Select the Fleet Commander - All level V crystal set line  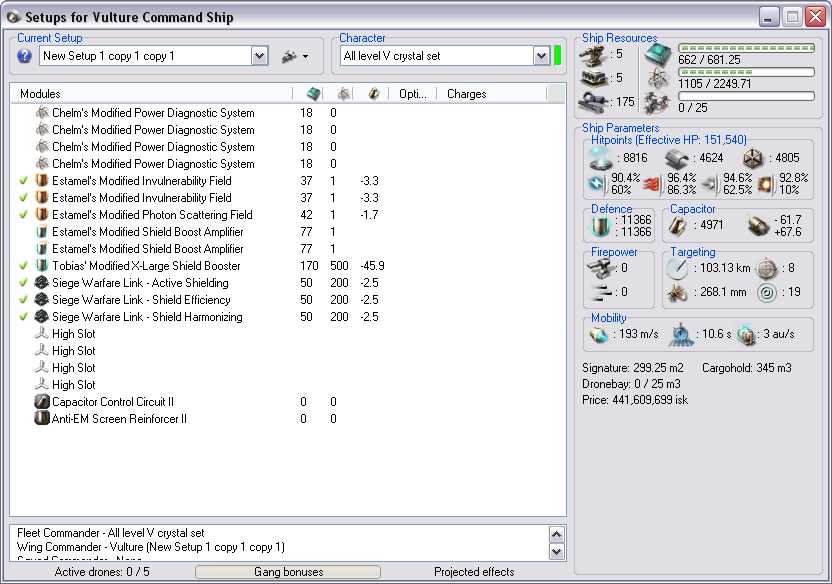point(110,533)
